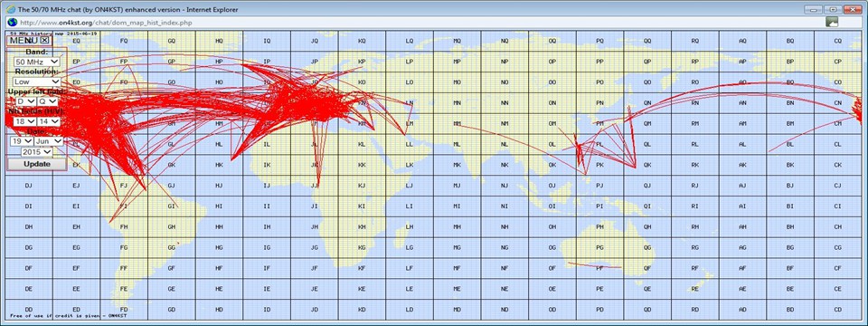Open the horizontal fields count dropdown 18

25,120
